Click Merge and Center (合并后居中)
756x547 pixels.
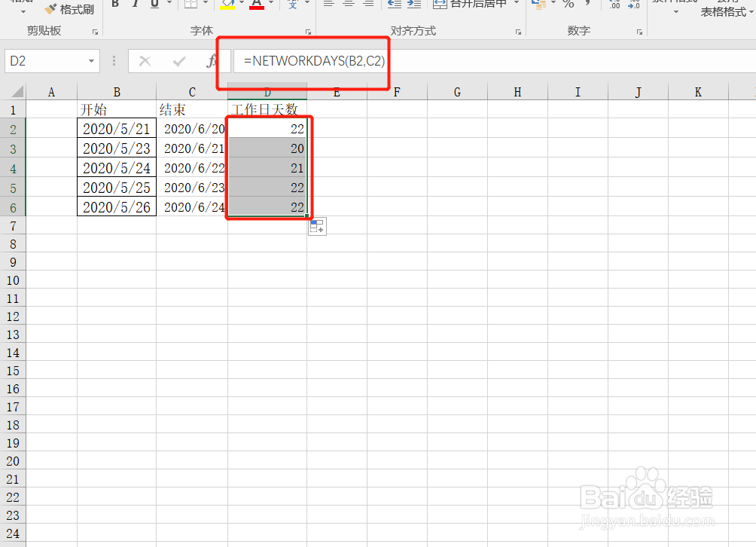coord(470,4)
